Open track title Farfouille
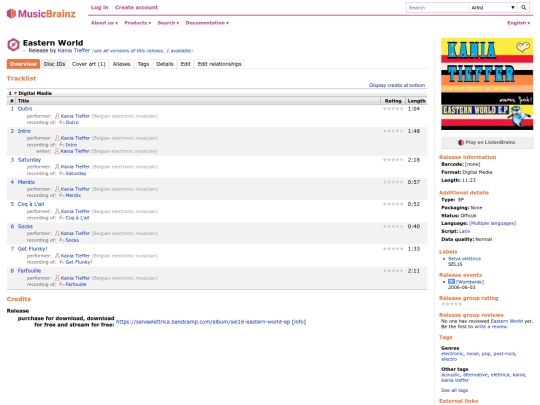The height and width of the screenshot is (405, 540). pos(29,271)
